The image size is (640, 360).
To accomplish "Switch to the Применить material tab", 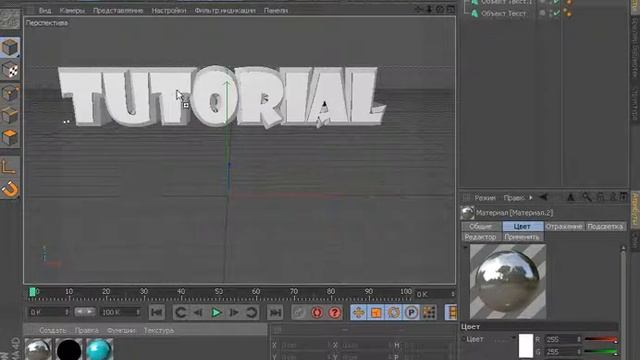I will (x=522, y=237).
